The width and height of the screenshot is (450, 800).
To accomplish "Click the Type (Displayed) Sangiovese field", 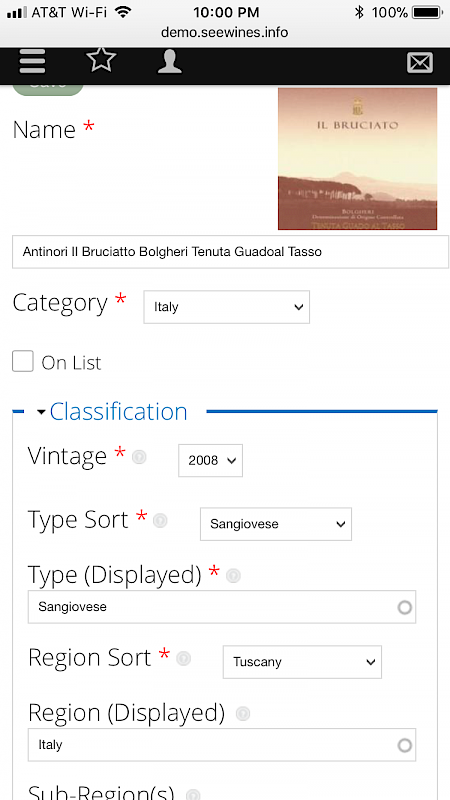I will coord(222,607).
